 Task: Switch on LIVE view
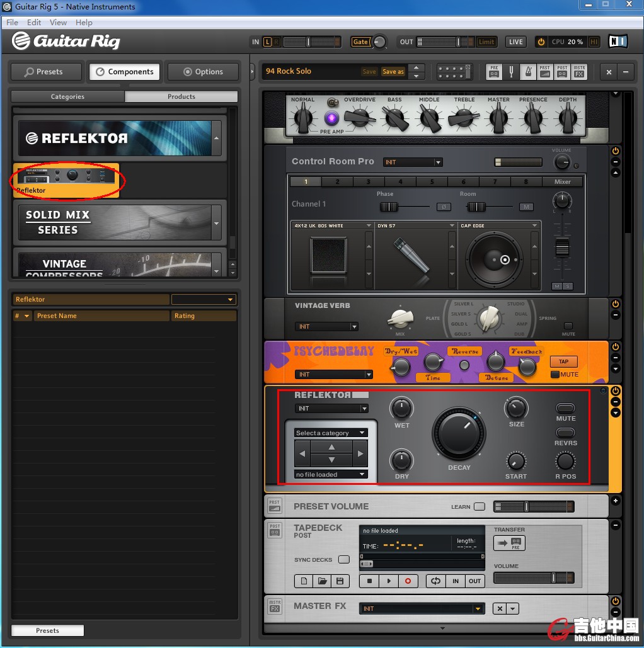[x=516, y=42]
